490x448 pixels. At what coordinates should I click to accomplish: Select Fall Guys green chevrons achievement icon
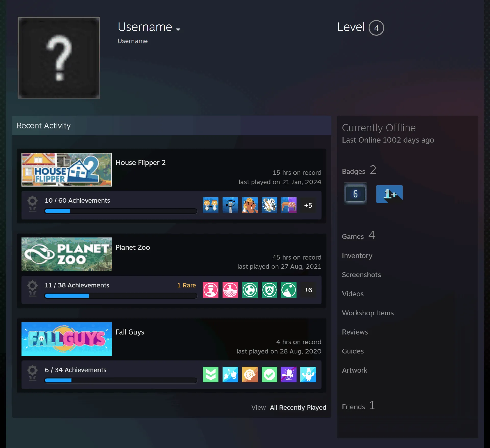211,374
